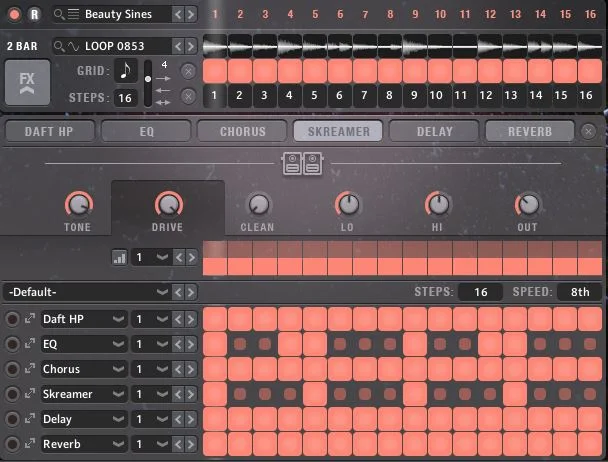The height and width of the screenshot is (462, 608).
Task: Click the waveform icon beside LOOP 0853
Action: tap(73, 47)
